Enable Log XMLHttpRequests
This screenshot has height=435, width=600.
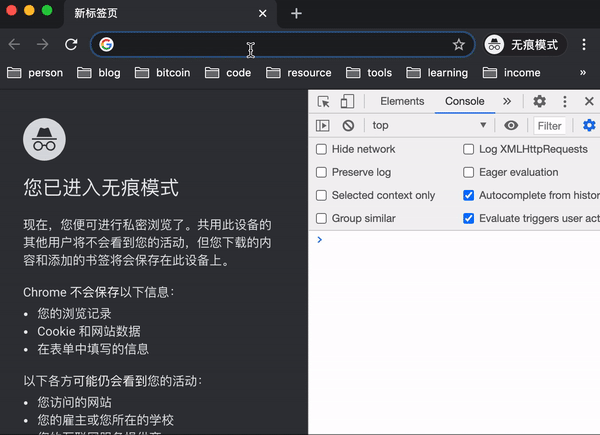[x=468, y=149]
